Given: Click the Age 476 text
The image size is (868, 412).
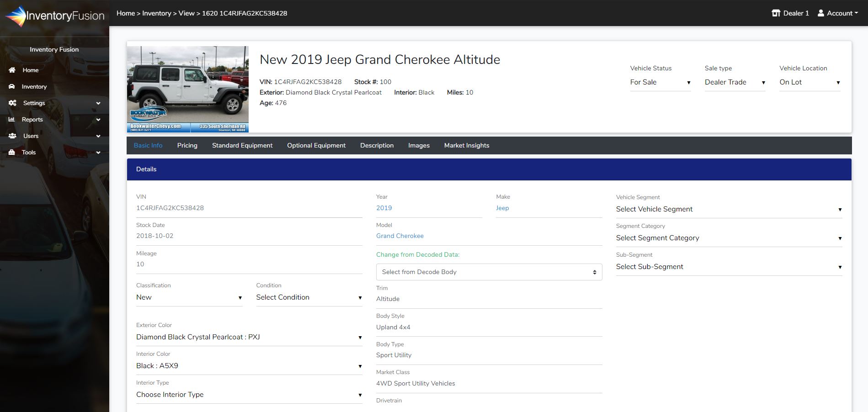Looking at the screenshot, I should click(x=273, y=103).
